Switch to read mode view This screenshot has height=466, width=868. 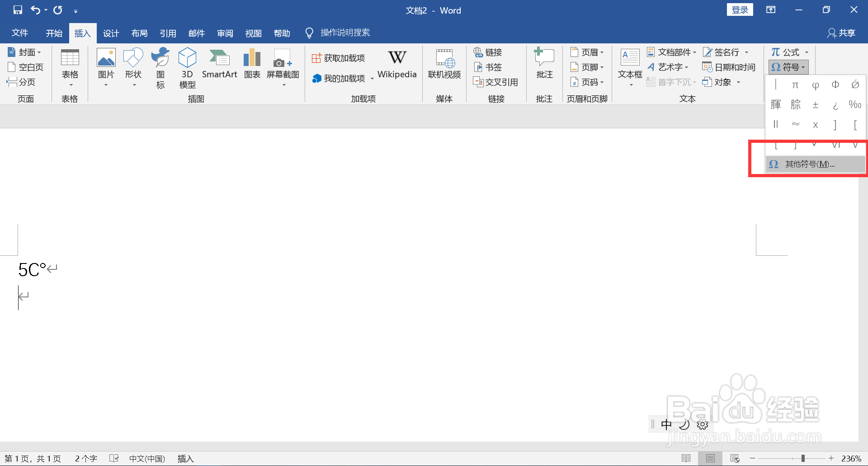[687, 458]
